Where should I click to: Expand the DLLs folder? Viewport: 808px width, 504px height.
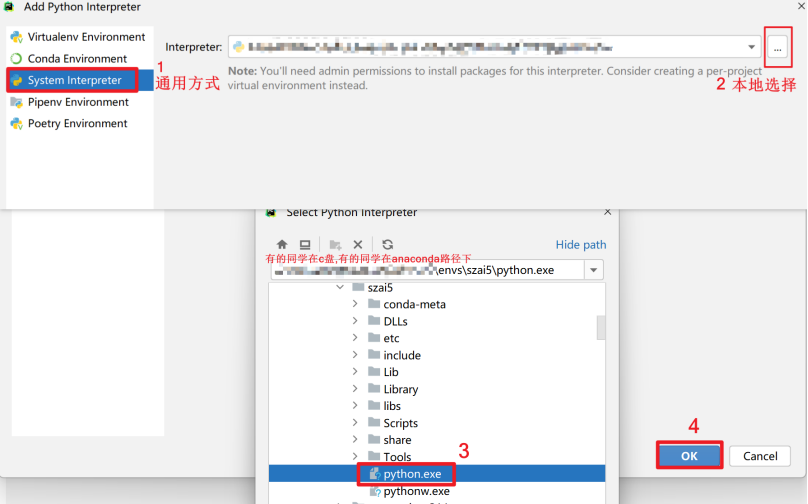[355, 321]
